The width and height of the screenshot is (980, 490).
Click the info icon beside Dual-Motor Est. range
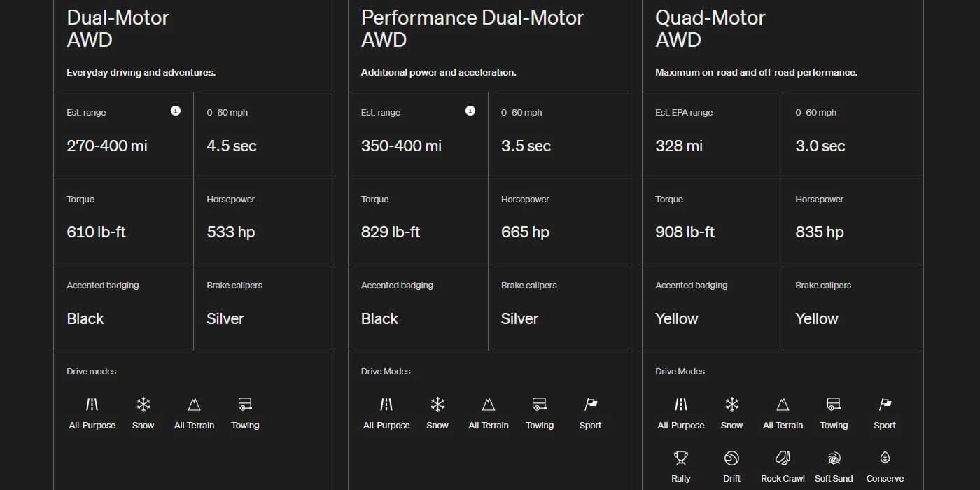pos(176,111)
